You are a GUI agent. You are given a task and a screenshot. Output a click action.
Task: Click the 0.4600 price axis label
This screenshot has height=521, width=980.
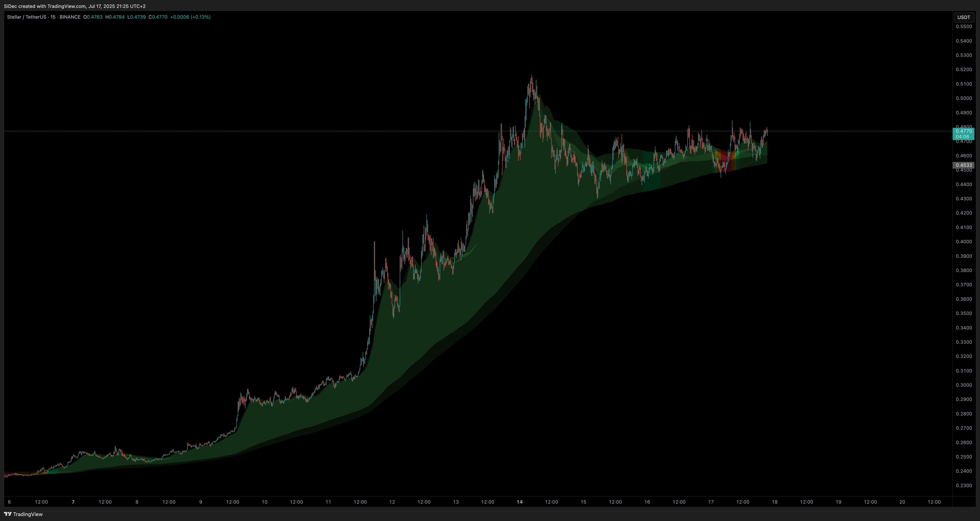pyautogui.click(x=964, y=156)
